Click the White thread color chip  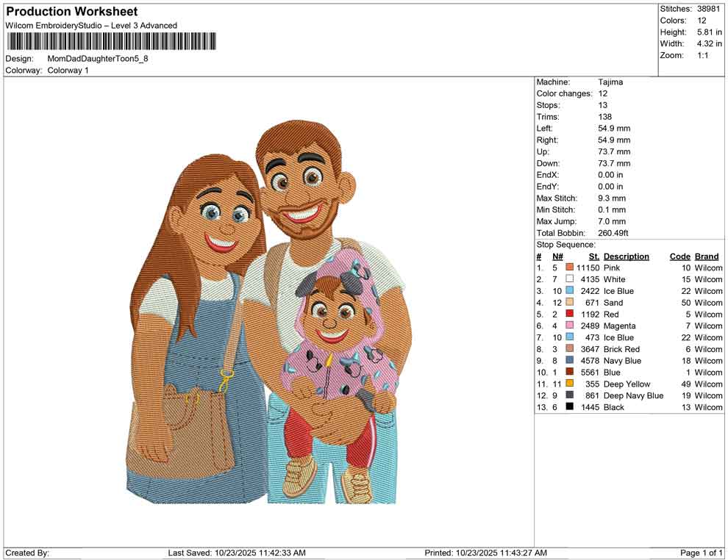(569, 279)
